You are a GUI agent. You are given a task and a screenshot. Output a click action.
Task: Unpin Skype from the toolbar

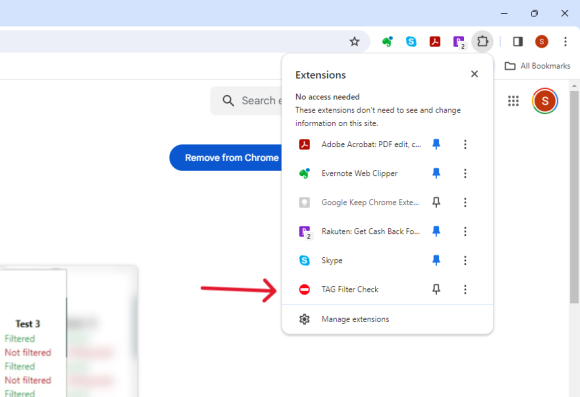tap(436, 260)
